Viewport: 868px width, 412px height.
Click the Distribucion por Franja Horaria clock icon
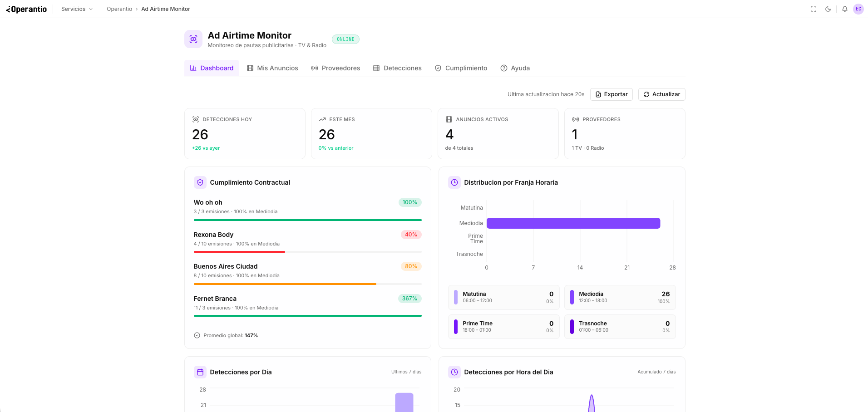[454, 182]
